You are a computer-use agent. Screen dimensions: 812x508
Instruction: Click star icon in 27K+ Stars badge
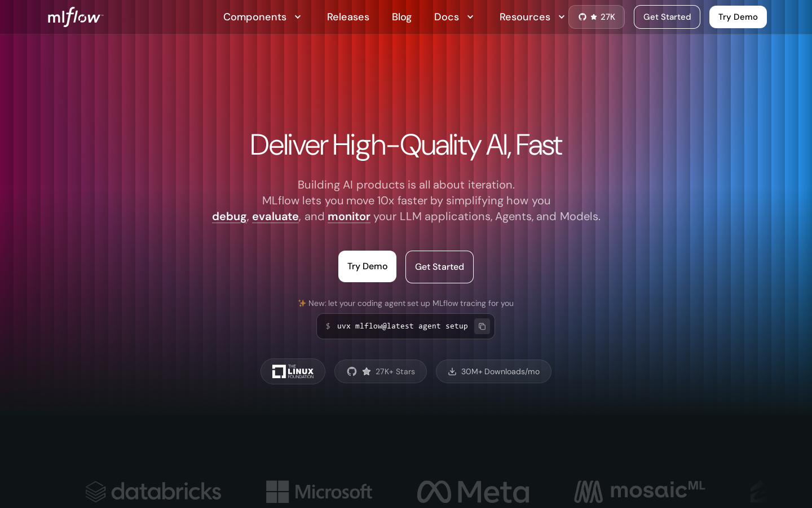367,371
